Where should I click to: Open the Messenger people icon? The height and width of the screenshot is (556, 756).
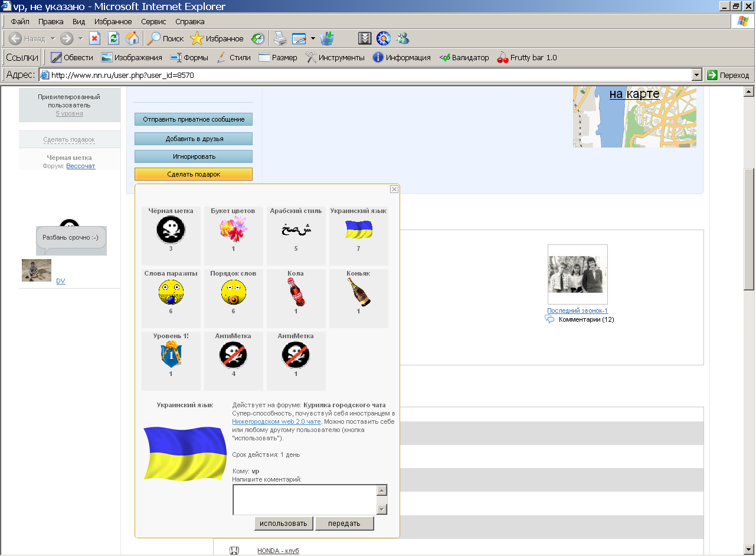point(403,39)
